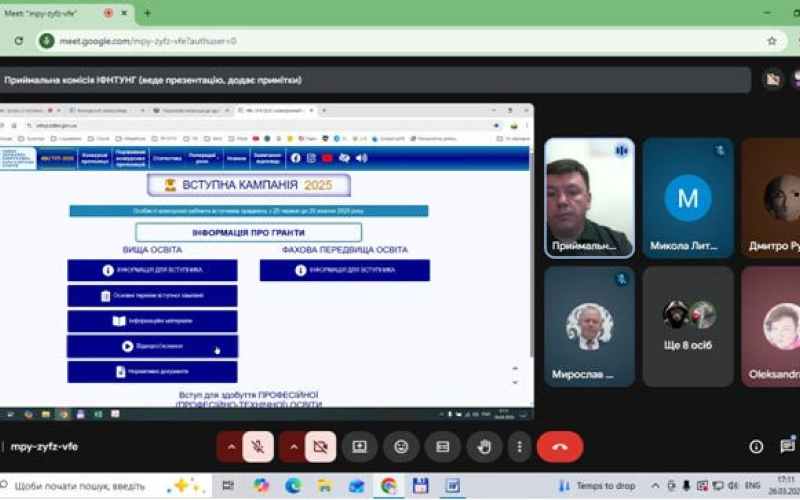Screen dimensions: 800x500
Task: Click the Микола participant video tile
Action: (688, 198)
